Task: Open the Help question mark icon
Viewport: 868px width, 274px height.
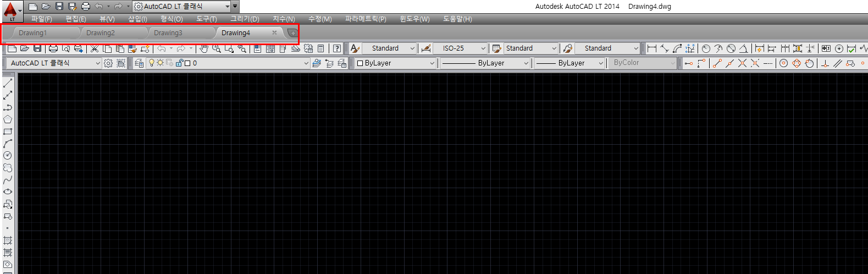Action: point(337,48)
